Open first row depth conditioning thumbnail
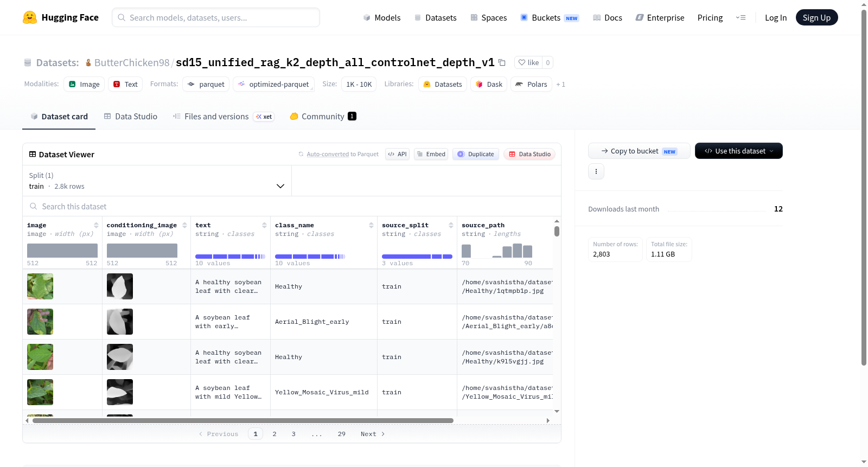 tap(120, 286)
